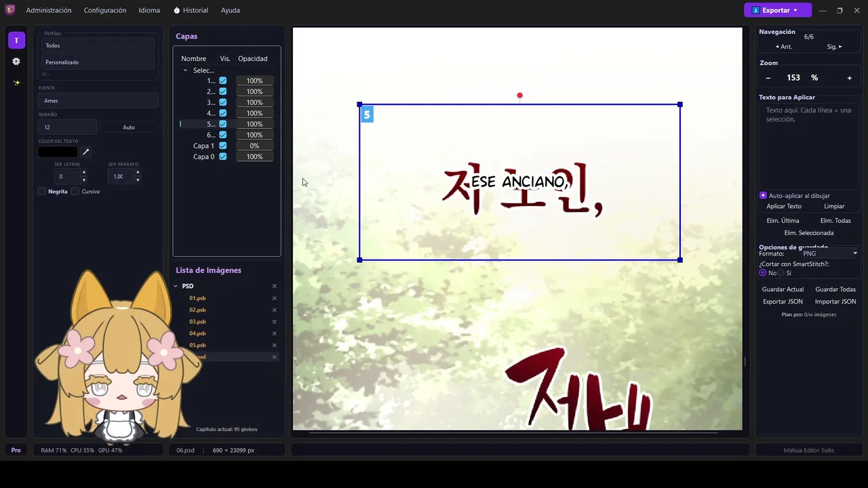Decrease letter spacing with down arrow
The height and width of the screenshot is (488, 868).
tap(84, 180)
